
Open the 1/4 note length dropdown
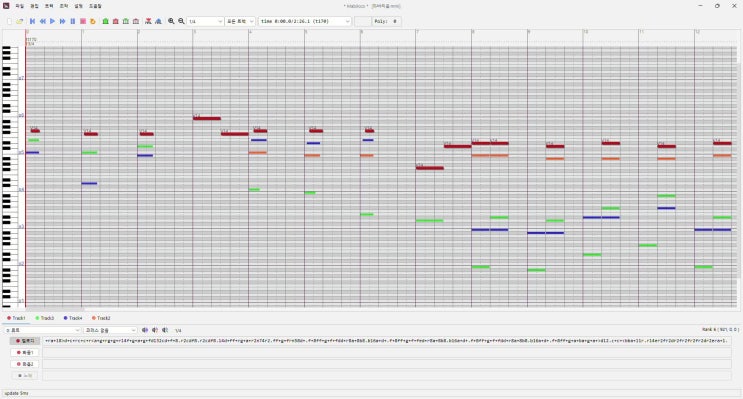pyautogui.click(x=205, y=21)
